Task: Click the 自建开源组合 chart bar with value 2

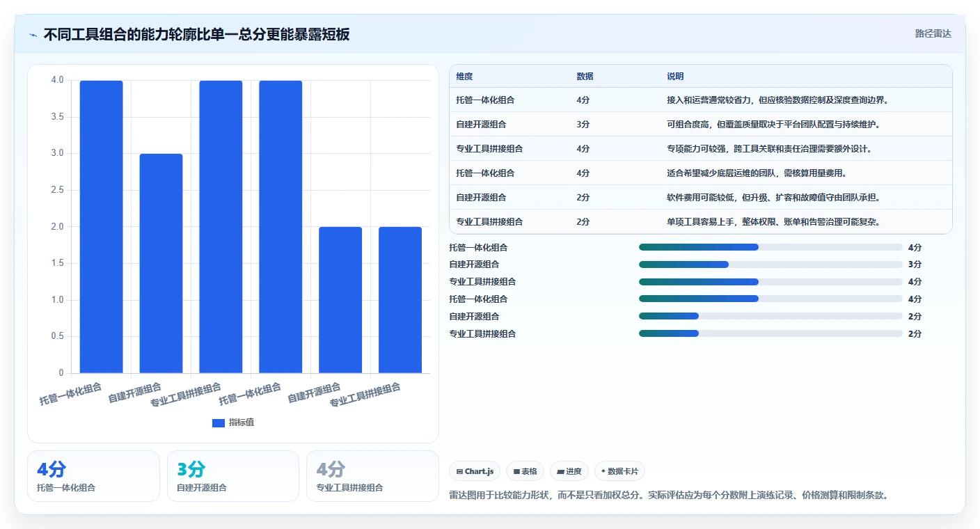Action: [340, 300]
